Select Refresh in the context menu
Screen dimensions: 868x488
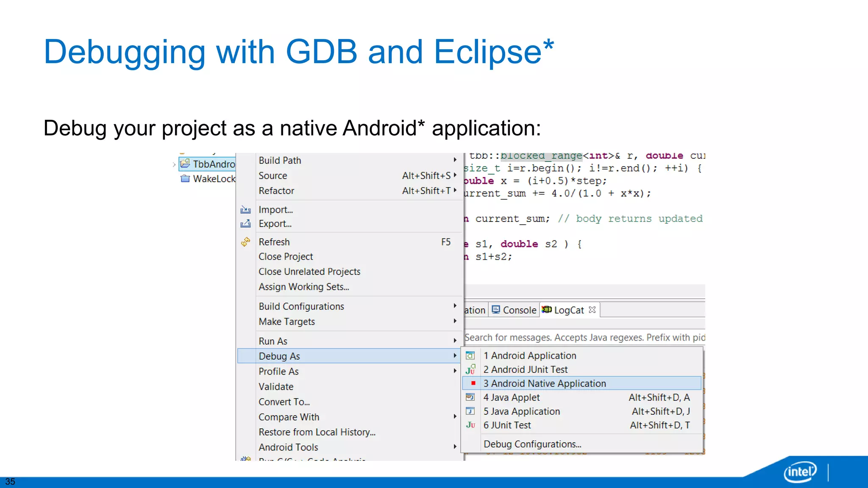350,242
